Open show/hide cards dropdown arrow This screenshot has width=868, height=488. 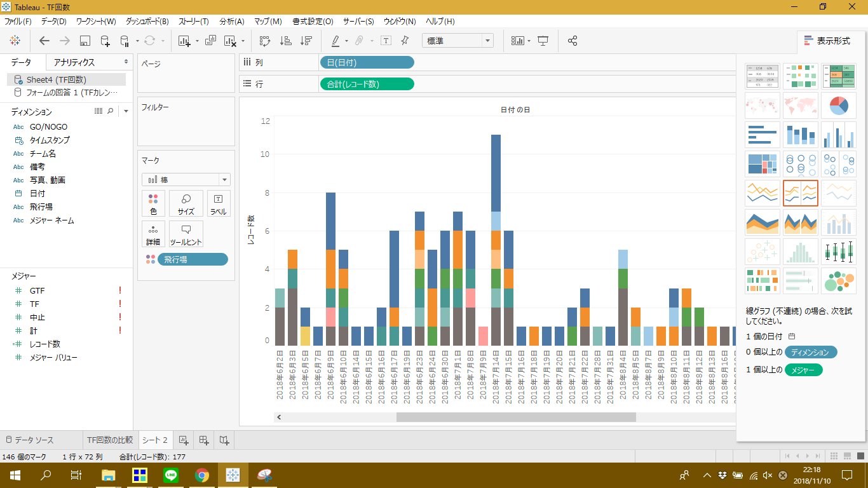point(529,41)
